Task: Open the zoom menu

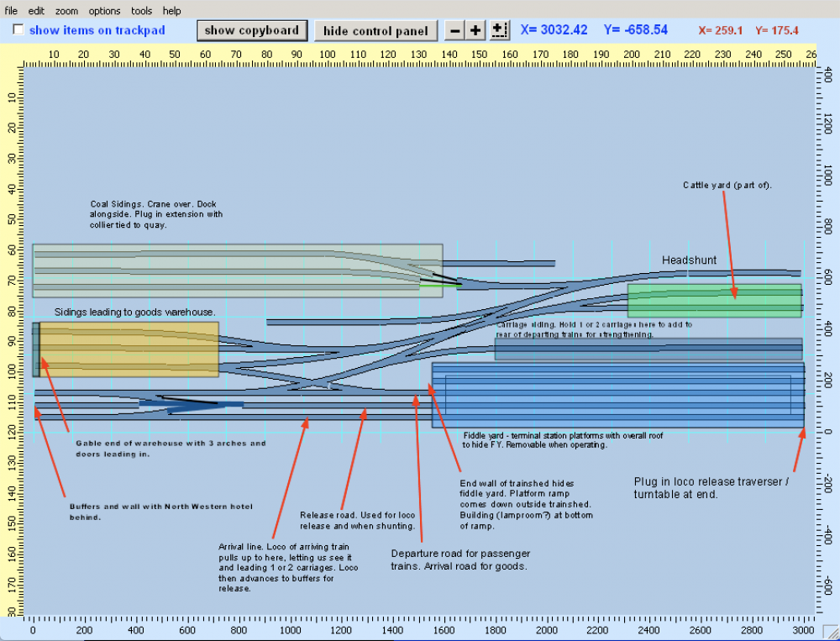Action: coord(67,11)
